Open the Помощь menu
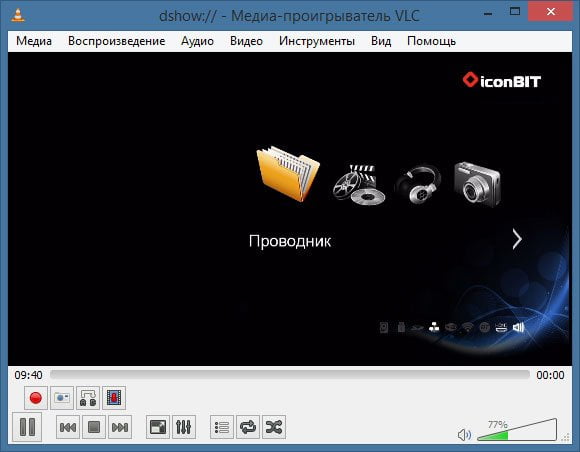 (431, 41)
